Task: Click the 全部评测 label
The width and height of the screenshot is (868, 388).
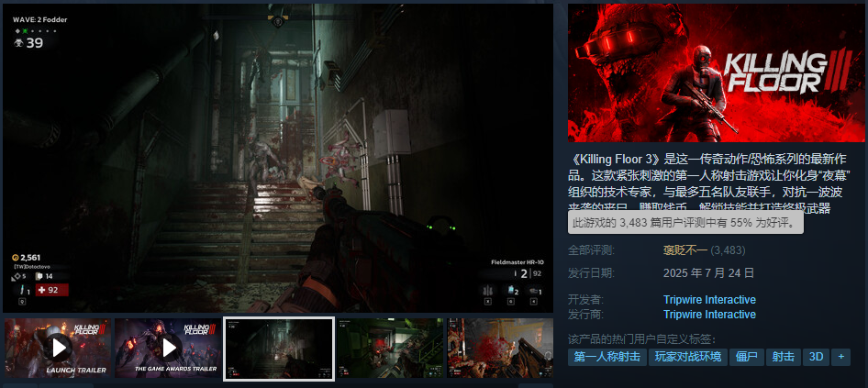Action: coord(591,250)
